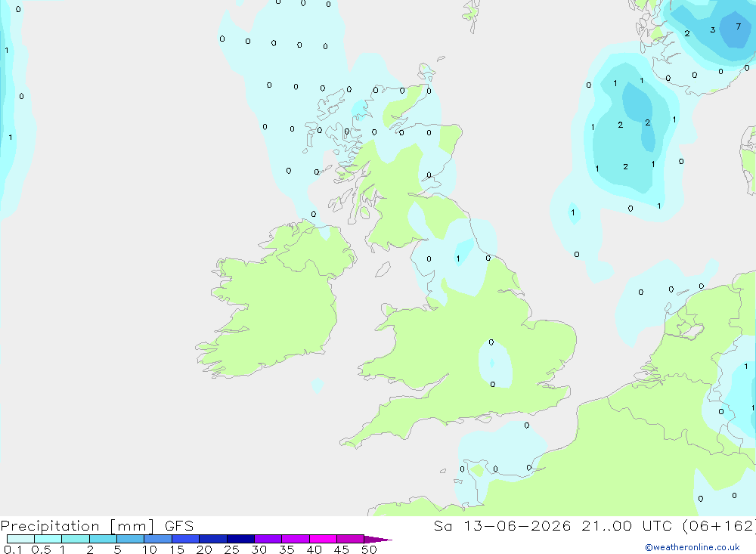
Task: Click the precipitation value '3' on the map
Action: (713, 30)
